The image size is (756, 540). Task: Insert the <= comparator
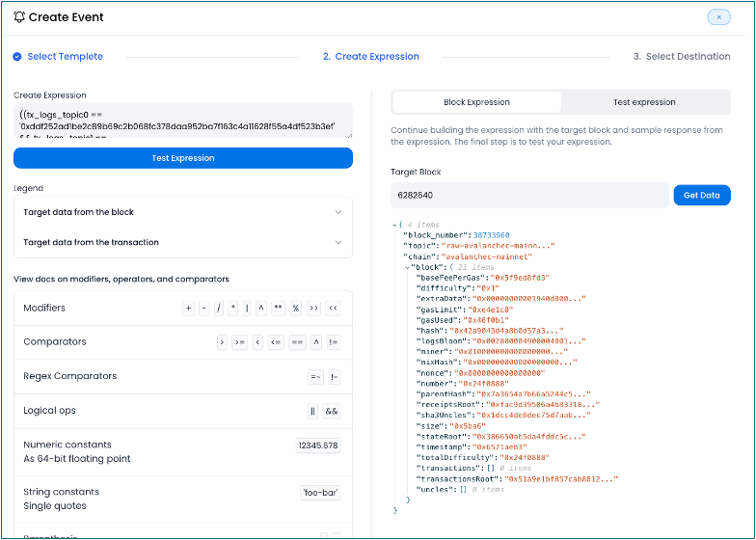point(276,342)
